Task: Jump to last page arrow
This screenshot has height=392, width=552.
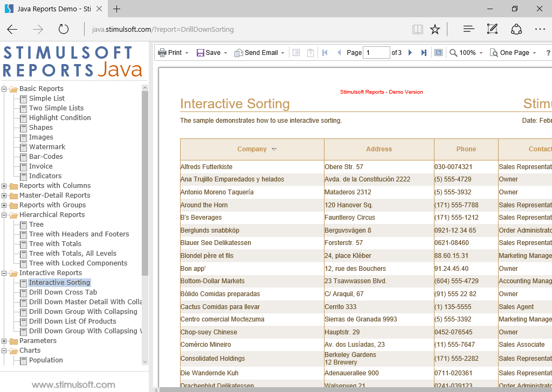Action: coord(424,53)
